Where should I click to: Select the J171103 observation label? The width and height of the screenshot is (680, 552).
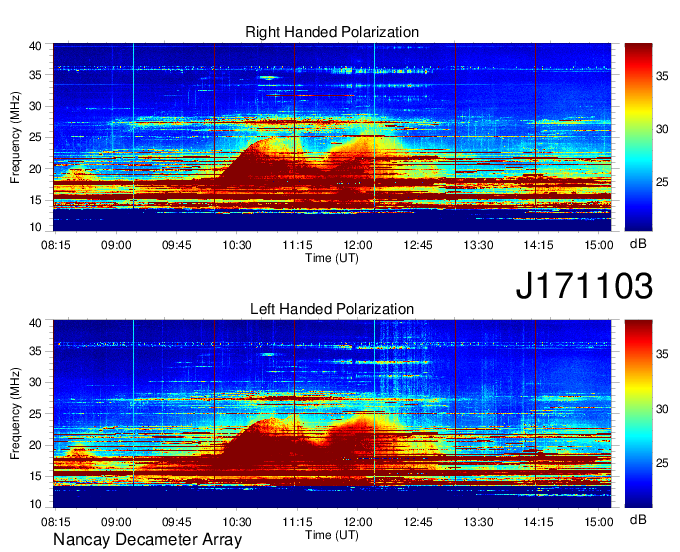point(584,286)
